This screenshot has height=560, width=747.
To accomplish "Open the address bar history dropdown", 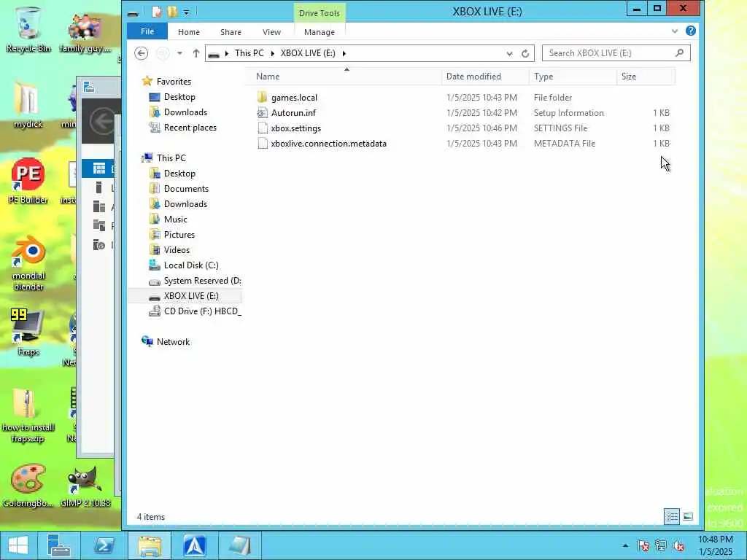I will (509, 53).
